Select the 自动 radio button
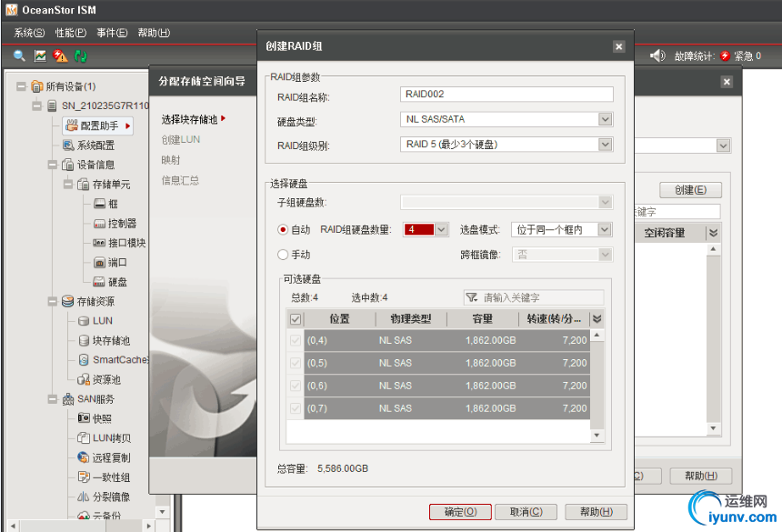 pyautogui.click(x=283, y=229)
